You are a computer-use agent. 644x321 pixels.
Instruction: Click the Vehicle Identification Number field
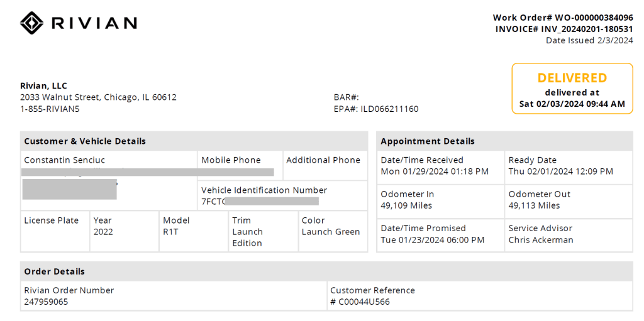point(264,195)
